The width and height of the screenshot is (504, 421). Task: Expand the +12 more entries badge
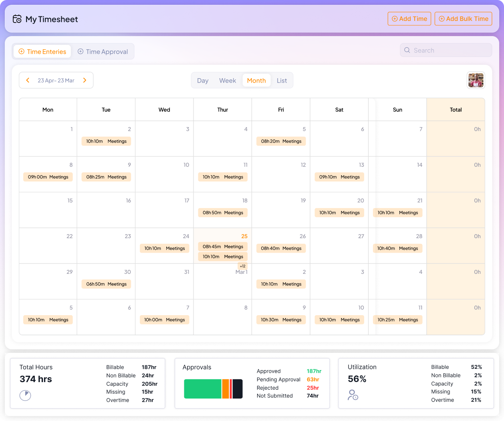(x=242, y=266)
